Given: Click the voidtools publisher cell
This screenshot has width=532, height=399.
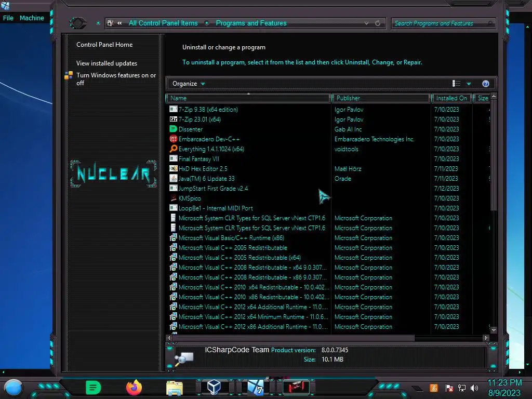Looking at the screenshot, I should 346,149.
